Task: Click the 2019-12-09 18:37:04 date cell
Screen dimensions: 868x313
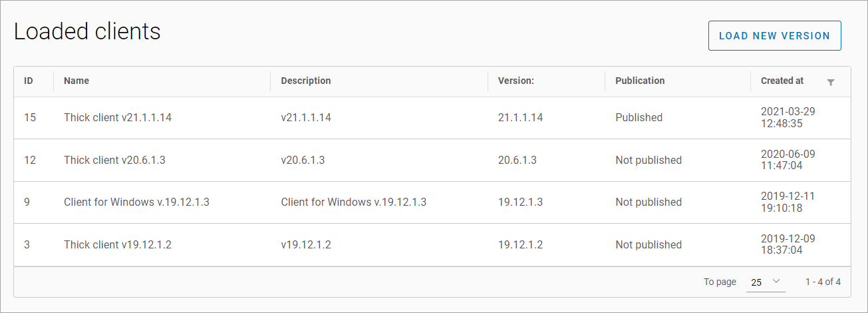Action: 788,244
